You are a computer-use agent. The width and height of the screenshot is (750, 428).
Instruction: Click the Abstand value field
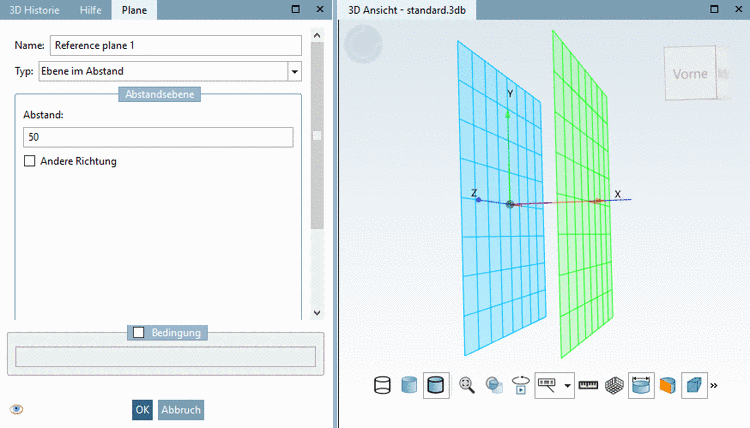coord(158,137)
